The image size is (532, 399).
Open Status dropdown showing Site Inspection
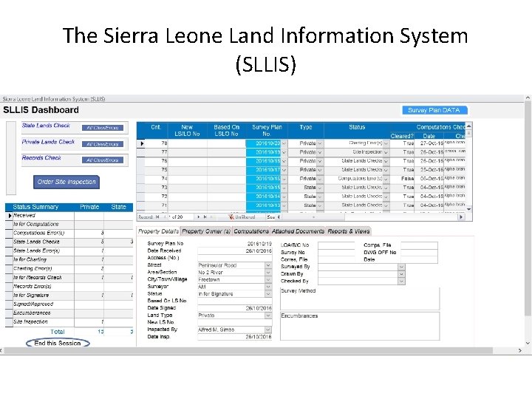(x=386, y=152)
